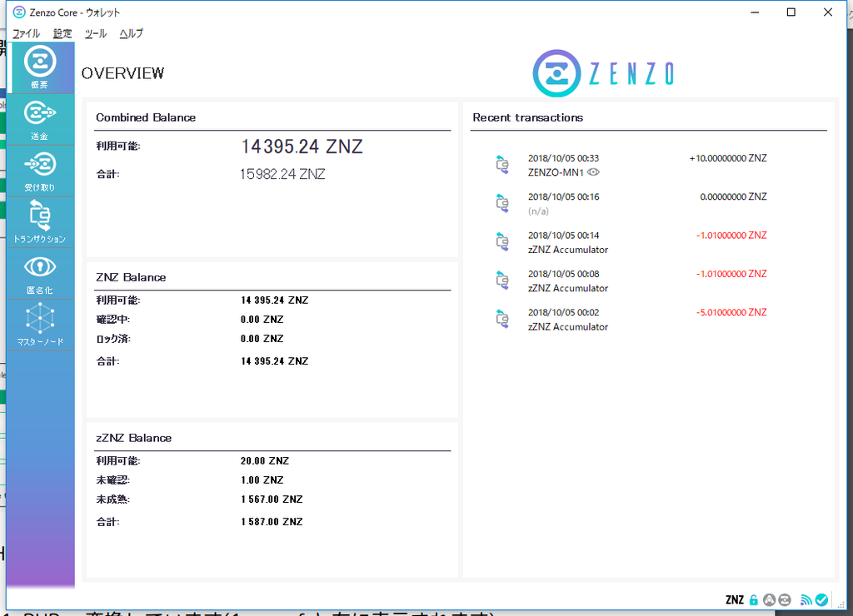Open the ヘルプ menu
The height and width of the screenshot is (616, 853).
point(131,33)
